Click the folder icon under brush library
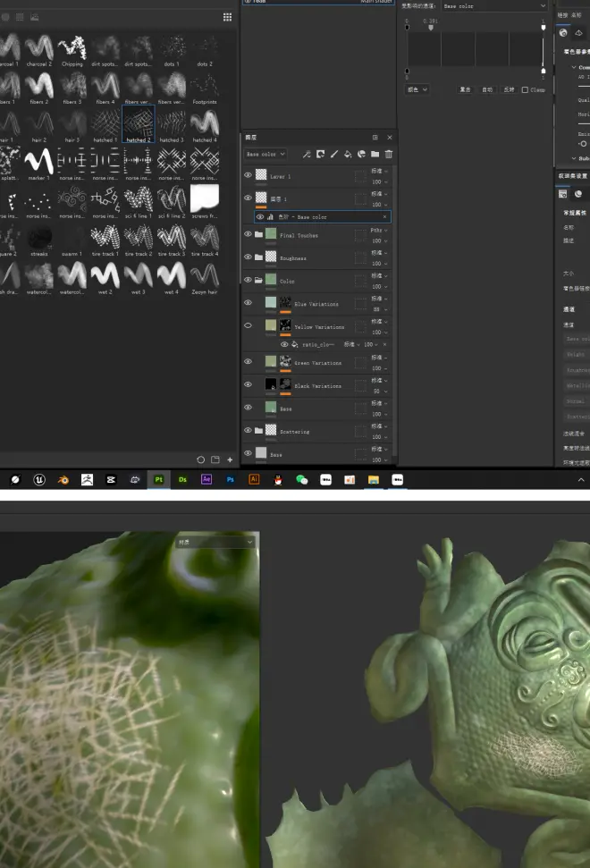Screen dimensions: 590x868 (x=215, y=459)
